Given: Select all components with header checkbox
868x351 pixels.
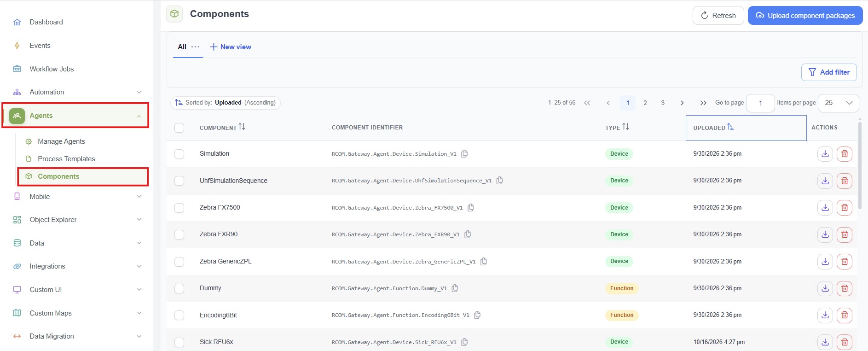Looking at the screenshot, I should pos(179,128).
